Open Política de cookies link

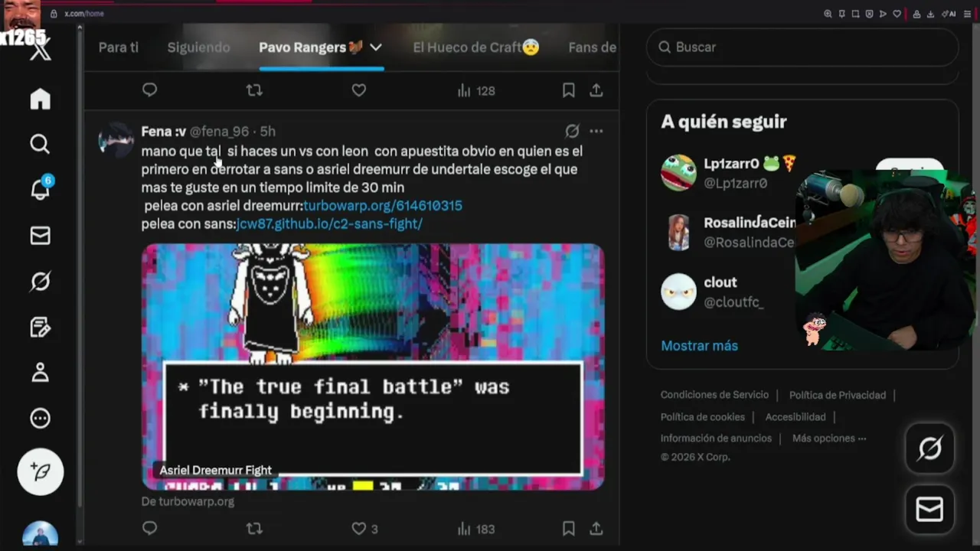pos(703,417)
